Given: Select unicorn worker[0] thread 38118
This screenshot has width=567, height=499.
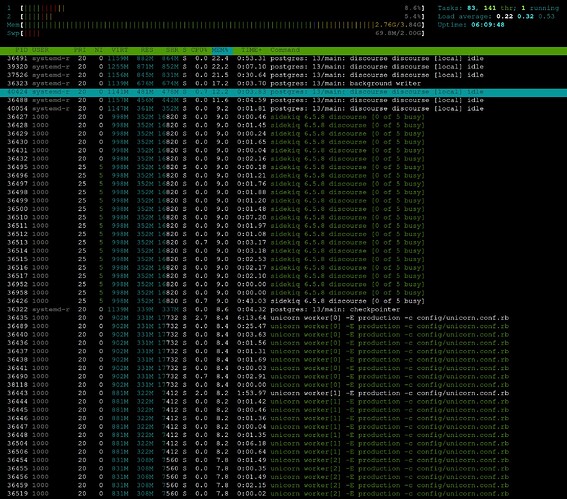Looking at the screenshot, I should coord(284,385).
